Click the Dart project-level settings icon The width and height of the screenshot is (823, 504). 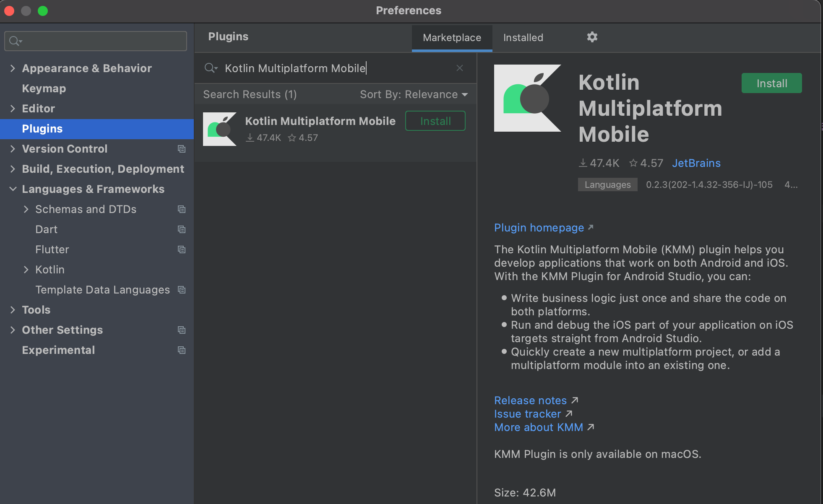coord(182,229)
